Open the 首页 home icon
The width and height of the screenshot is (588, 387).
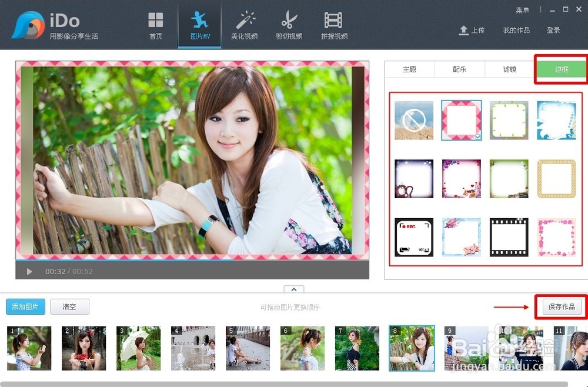(156, 25)
